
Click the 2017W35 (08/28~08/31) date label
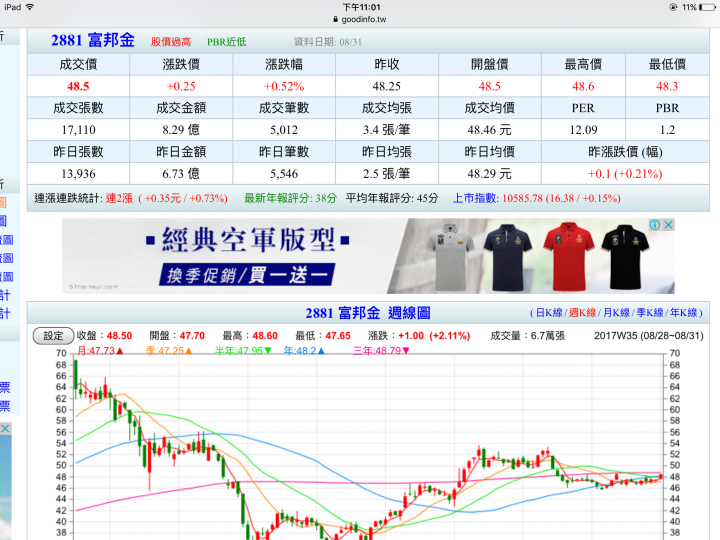click(x=648, y=336)
